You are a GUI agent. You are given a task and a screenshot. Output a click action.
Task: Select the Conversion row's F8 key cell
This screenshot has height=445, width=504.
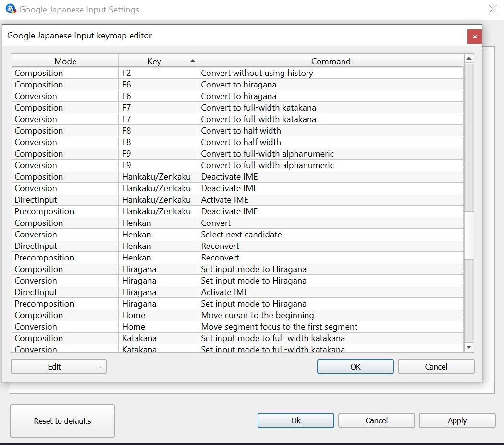coord(158,142)
